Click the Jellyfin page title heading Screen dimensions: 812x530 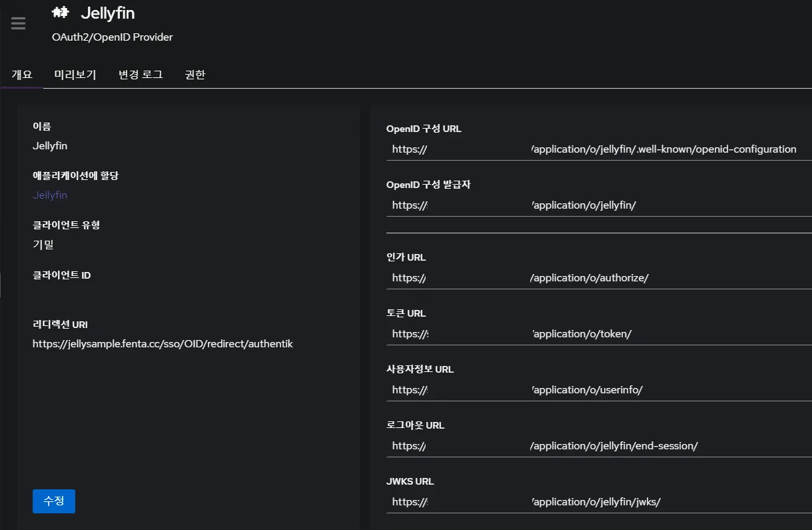(x=108, y=13)
